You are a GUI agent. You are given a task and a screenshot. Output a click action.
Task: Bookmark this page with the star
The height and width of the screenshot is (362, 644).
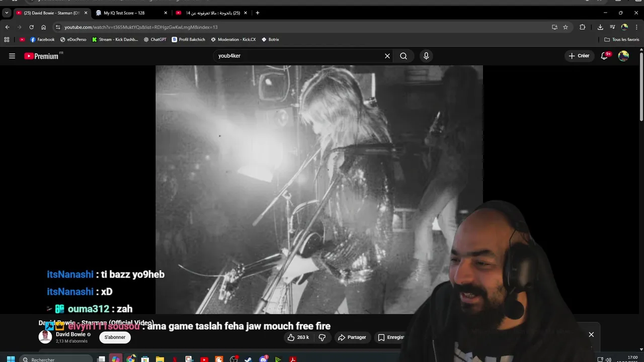(x=566, y=27)
